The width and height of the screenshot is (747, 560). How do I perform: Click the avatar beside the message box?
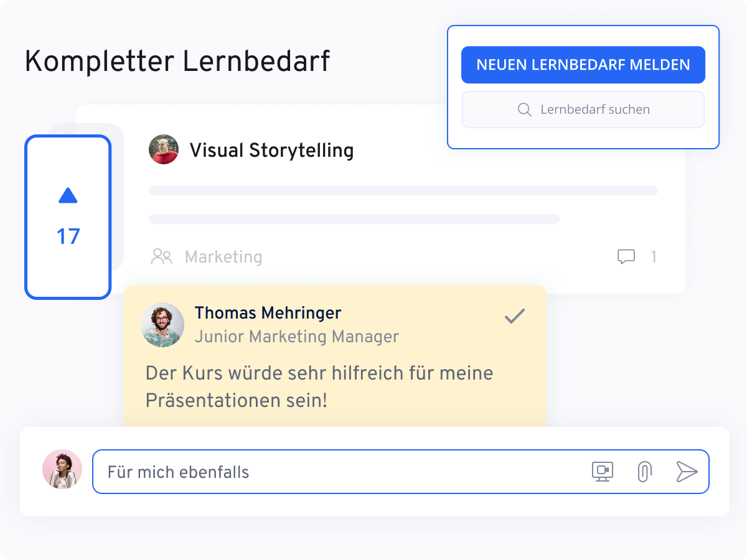pyautogui.click(x=62, y=469)
